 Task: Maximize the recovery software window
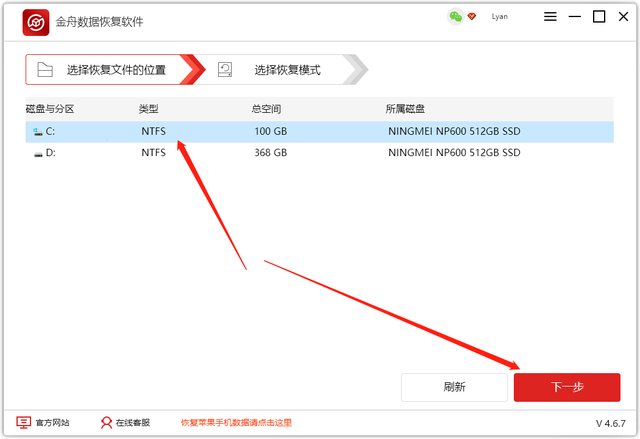(599, 17)
